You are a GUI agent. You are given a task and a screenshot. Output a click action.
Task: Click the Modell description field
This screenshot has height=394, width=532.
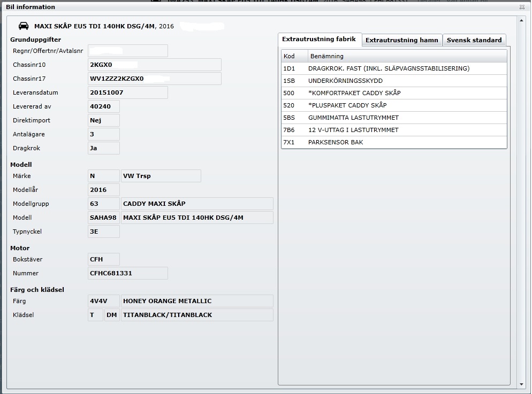tap(197, 218)
